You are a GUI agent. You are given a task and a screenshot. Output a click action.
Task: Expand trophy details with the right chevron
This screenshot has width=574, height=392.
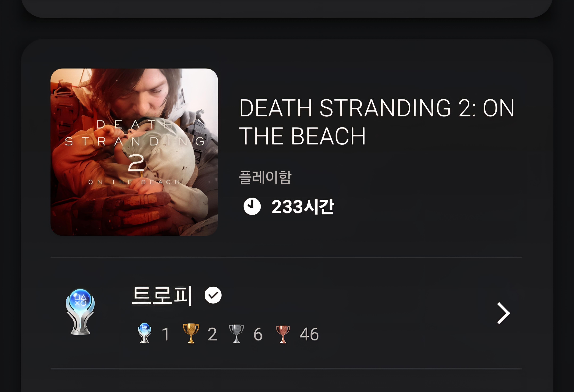pyautogui.click(x=503, y=313)
